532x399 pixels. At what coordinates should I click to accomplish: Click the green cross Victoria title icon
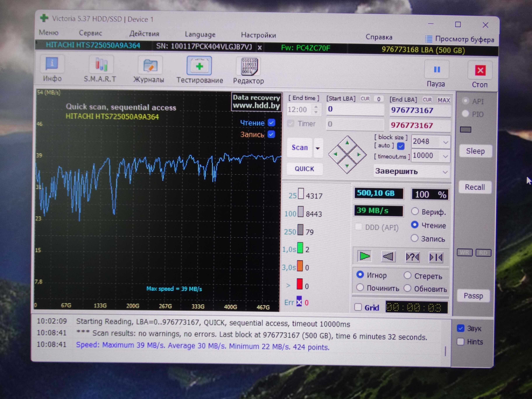44,18
